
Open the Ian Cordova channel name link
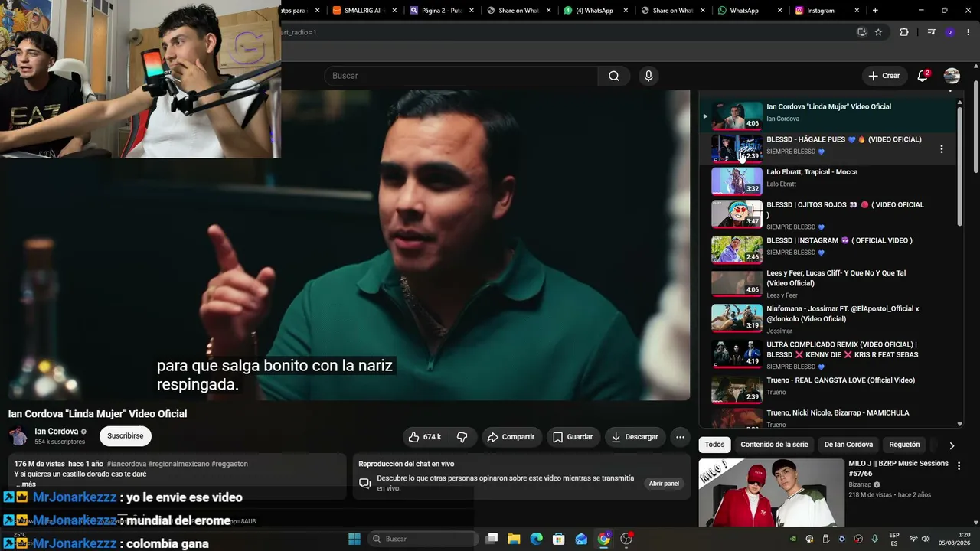57,432
